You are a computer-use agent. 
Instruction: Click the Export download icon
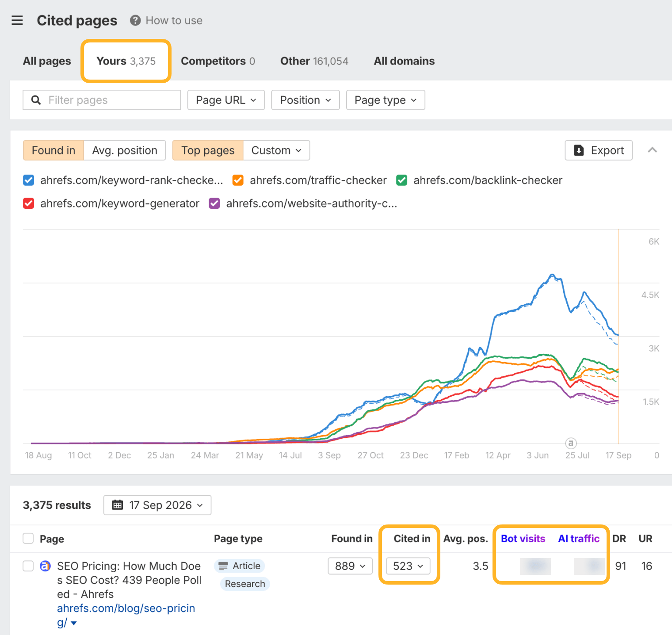click(579, 150)
